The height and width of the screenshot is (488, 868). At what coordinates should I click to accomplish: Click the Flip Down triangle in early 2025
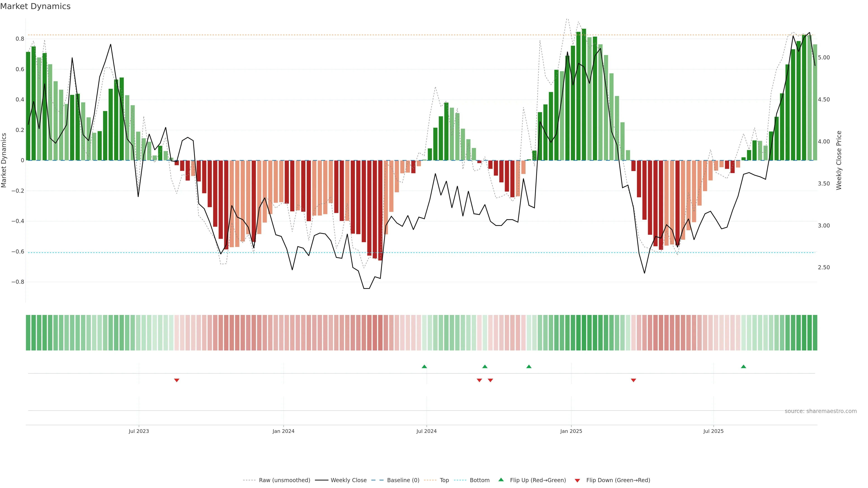(633, 380)
